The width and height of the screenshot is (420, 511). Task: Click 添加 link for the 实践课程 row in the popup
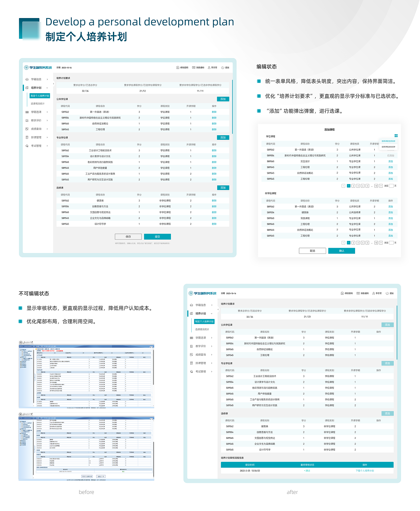point(390,218)
